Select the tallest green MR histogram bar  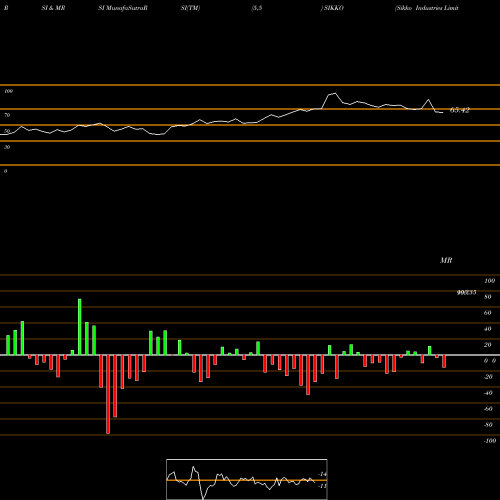pos(80,327)
